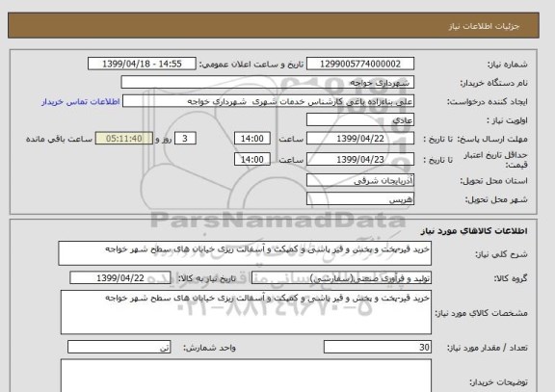Image resolution: width=555 pixels, height=392 pixels.
Task: Click the price validity date 1399/04/23
Action: point(360,160)
